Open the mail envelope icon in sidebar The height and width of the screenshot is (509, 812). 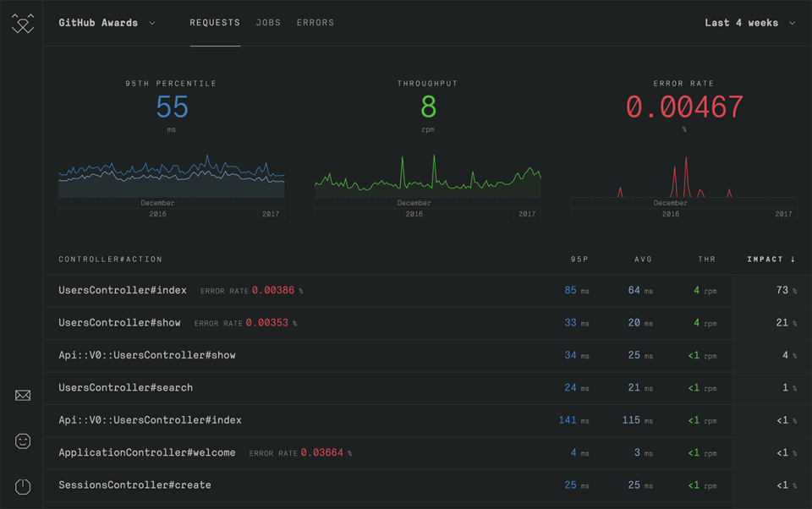pos(23,396)
